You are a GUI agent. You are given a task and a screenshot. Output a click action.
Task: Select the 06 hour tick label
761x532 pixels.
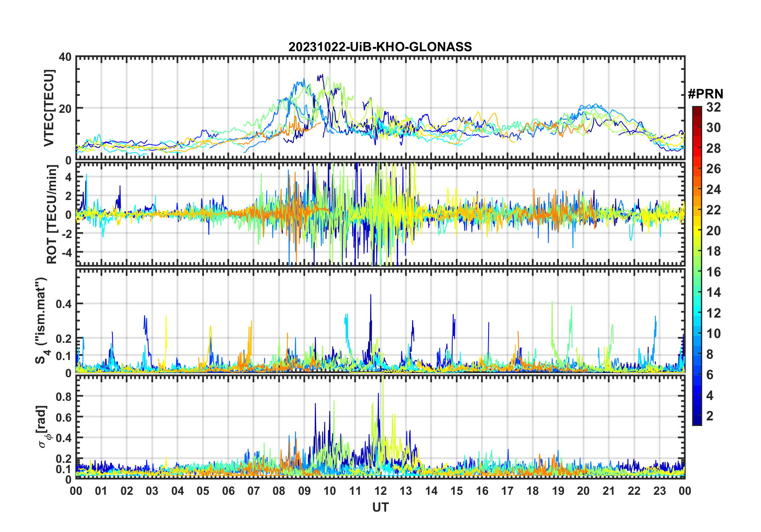228,491
